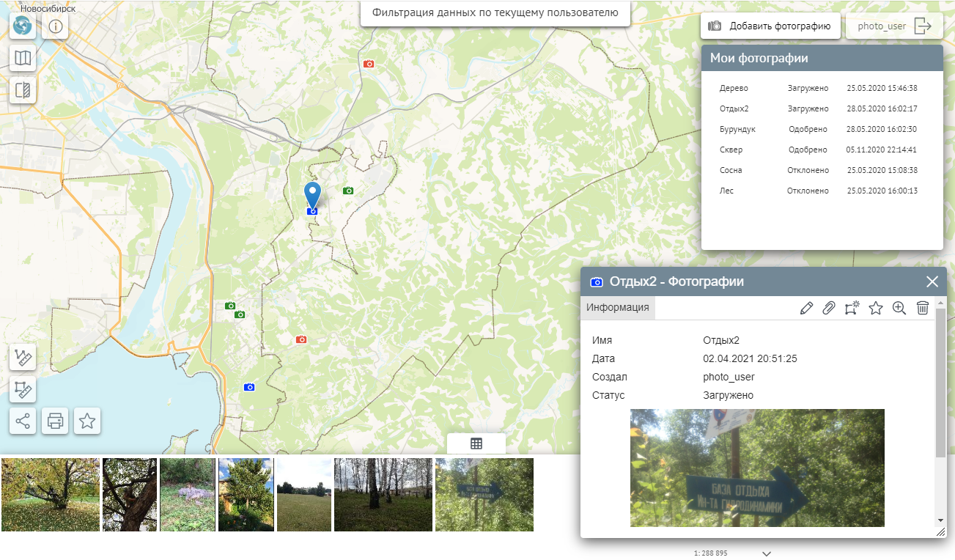This screenshot has height=560, width=955.
Task: Toggle the map compare swipe tool
Action: coord(23,90)
